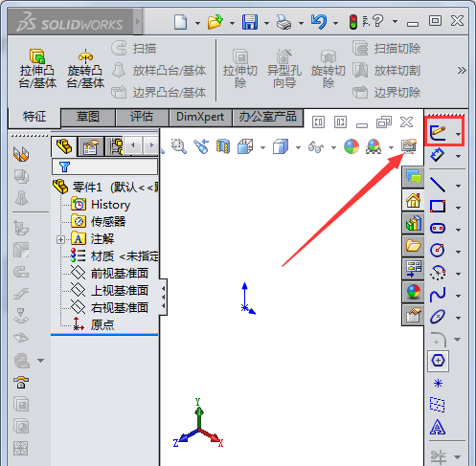476x466 pixels.
Task: Click the 材质 material tree item
Action: [115, 256]
